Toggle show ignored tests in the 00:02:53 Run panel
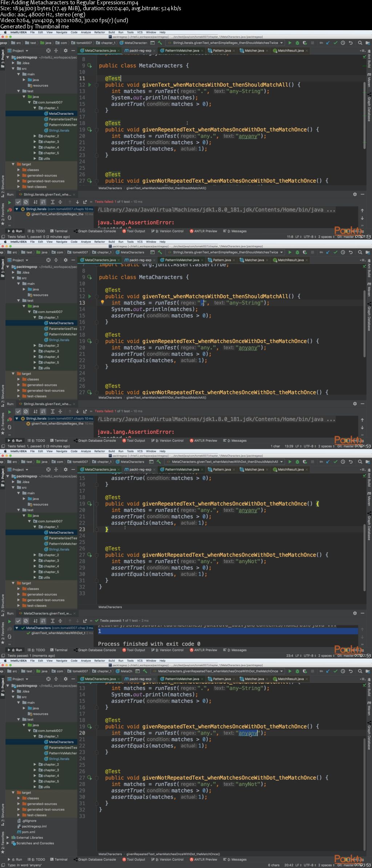 (26, 621)
